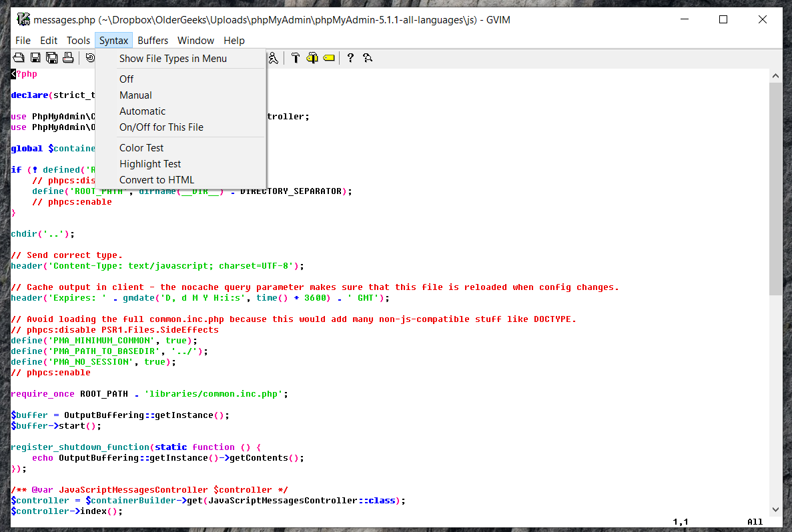792x532 pixels.
Task: Click 'Content-Type: text/javascript; charset=UTF-8' string
Action: click(171, 266)
